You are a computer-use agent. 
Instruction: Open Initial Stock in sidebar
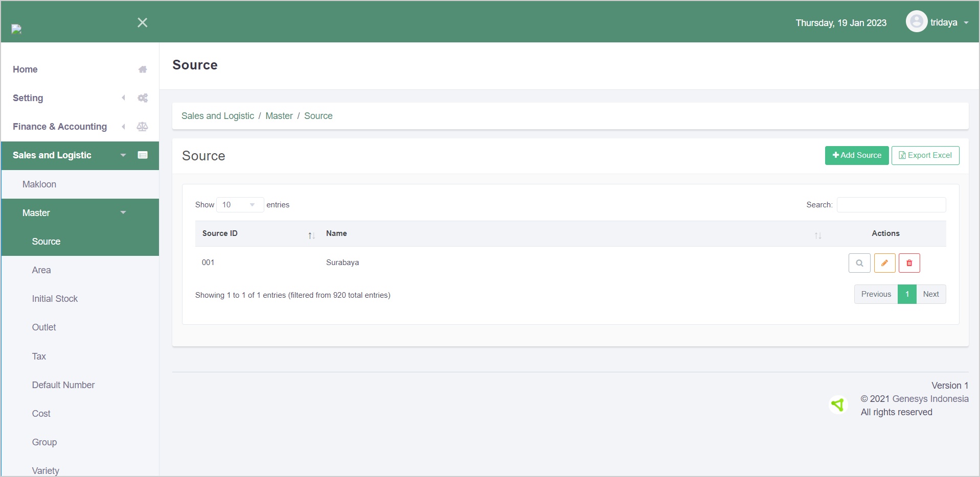pos(55,299)
